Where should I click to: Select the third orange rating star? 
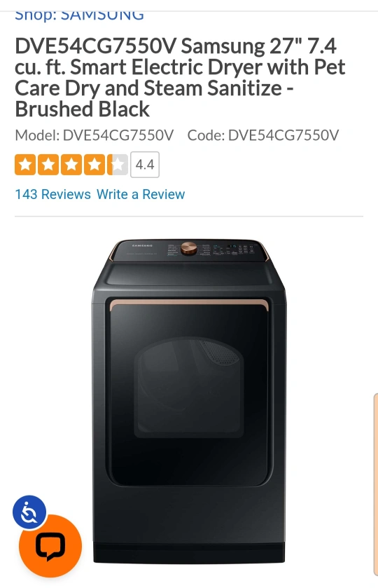coord(71,165)
